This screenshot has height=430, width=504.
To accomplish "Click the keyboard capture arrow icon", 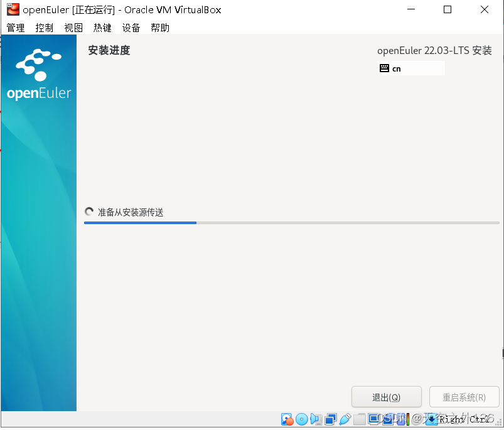I will tap(431, 419).
